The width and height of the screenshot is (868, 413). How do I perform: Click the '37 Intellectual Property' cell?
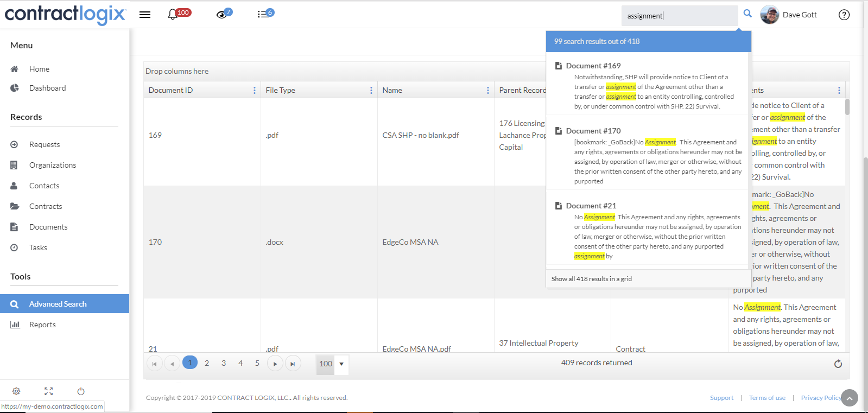click(538, 343)
